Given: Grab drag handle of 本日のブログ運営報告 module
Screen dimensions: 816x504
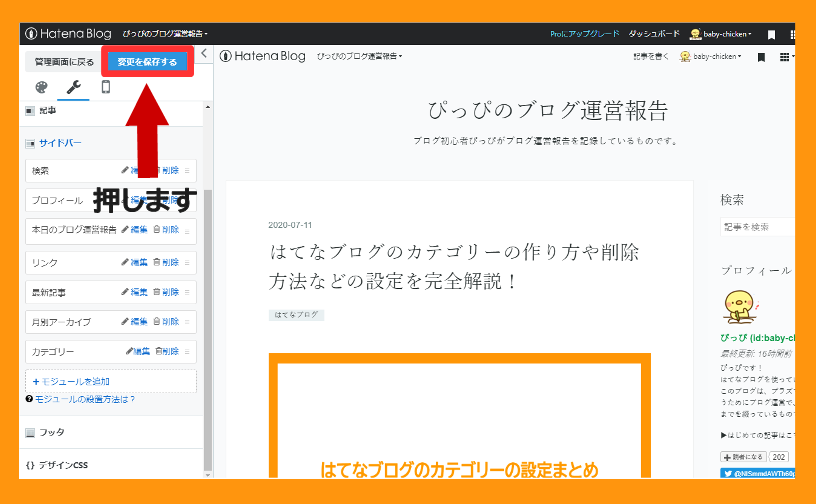Looking at the screenshot, I should (187, 230).
